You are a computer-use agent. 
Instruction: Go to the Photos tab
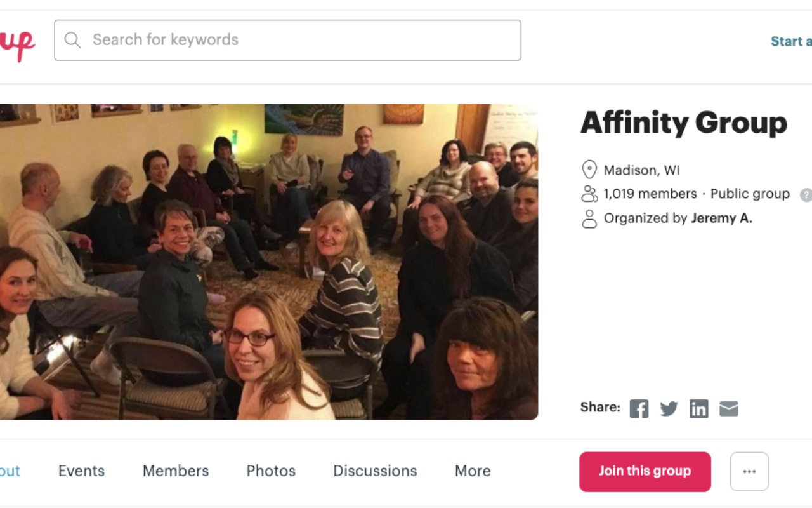coord(271,471)
